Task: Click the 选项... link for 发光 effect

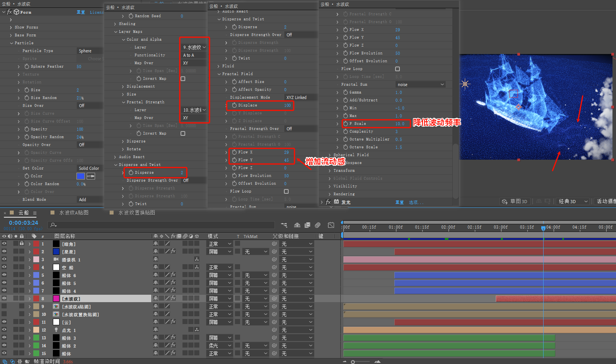Action: pos(416,202)
